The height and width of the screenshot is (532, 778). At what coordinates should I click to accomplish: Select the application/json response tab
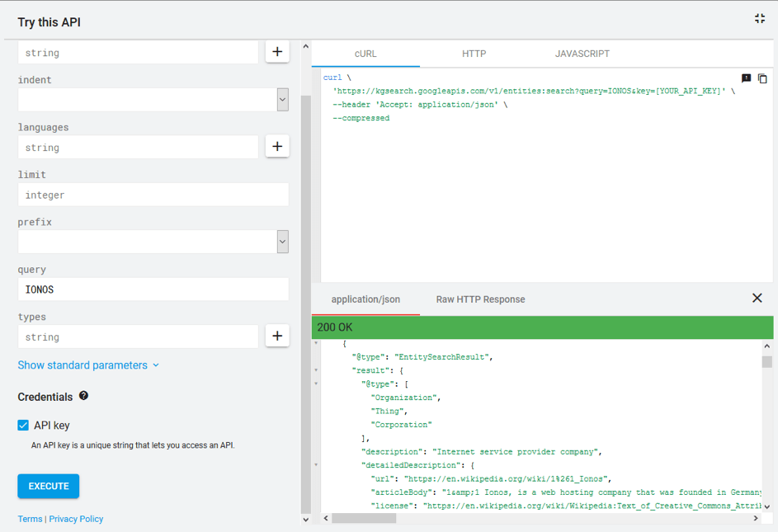point(365,299)
